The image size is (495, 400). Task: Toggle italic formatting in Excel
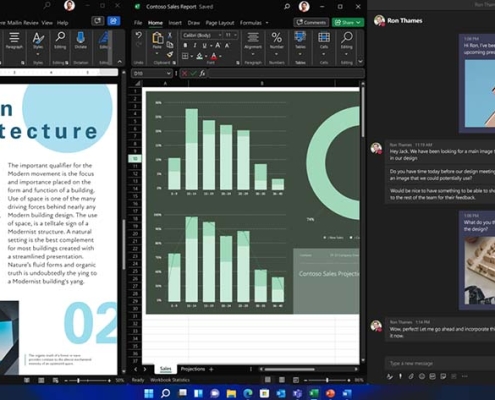[x=195, y=45]
